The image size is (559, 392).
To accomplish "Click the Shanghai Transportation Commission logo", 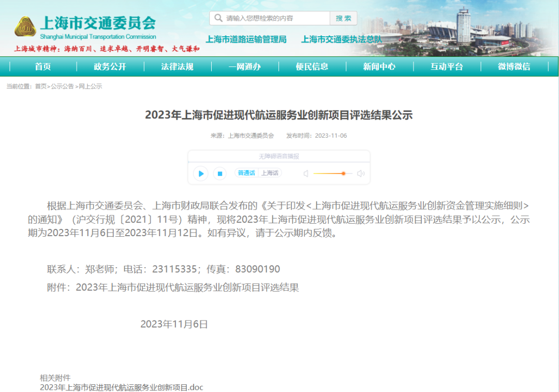I will [x=25, y=27].
